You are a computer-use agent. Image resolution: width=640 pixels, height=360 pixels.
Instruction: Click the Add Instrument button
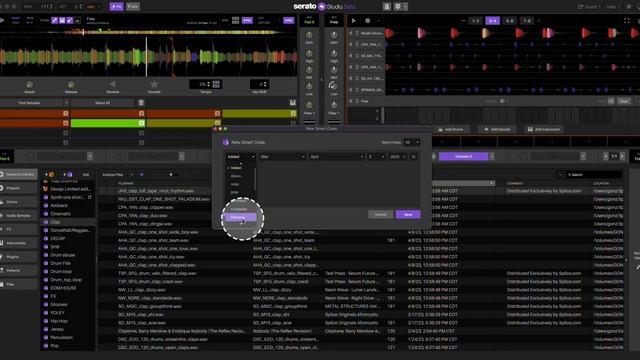[x=544, y=129]
